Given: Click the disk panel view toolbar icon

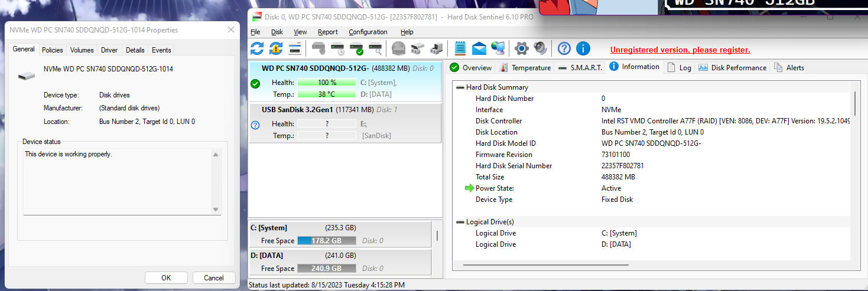Looking at the screenshot, I should pos(295,48).
